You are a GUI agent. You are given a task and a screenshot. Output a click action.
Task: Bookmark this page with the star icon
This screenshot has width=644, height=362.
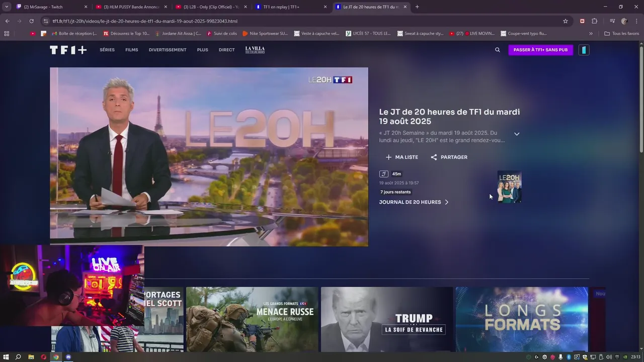pyautogui.click(x=566, y=21)
